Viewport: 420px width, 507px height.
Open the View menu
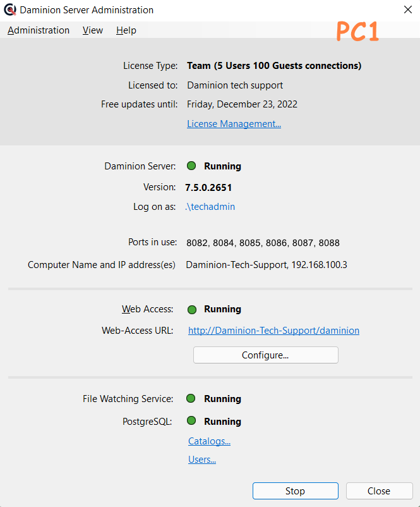point(93,30)
